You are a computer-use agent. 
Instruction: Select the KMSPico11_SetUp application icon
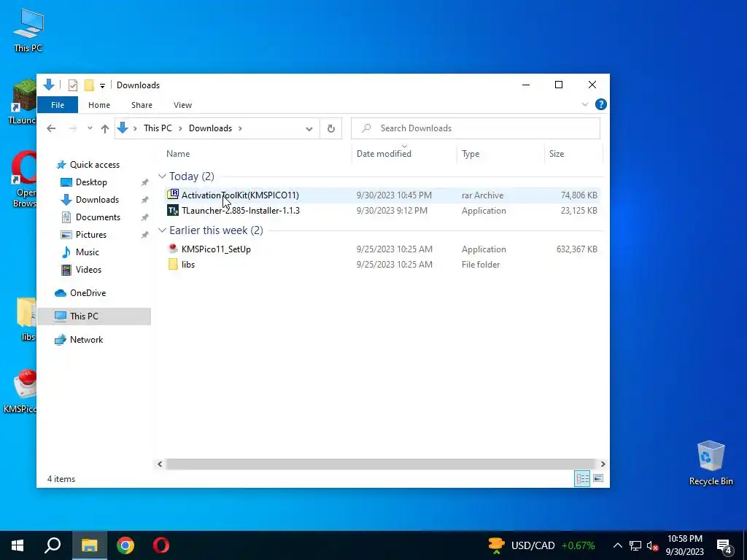coord(173,249)
